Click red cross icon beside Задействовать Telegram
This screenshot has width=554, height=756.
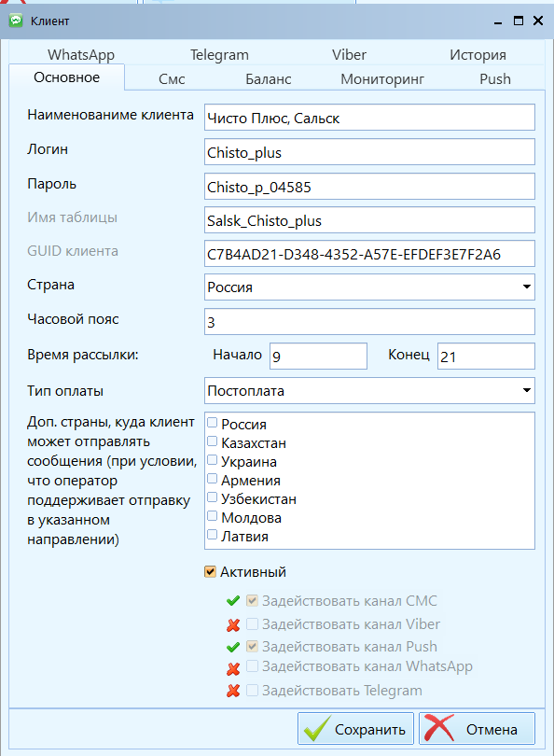click(233, 691)
